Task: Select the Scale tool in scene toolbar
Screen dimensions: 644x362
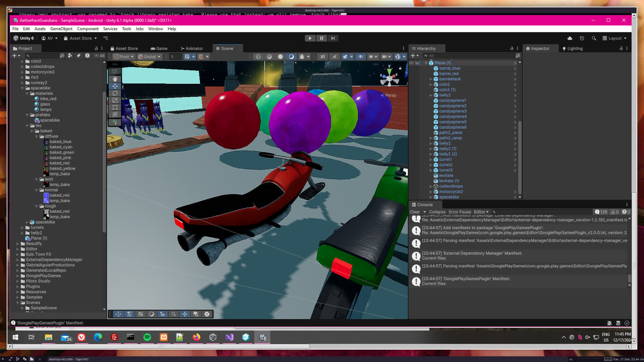Action: (115, 100)
